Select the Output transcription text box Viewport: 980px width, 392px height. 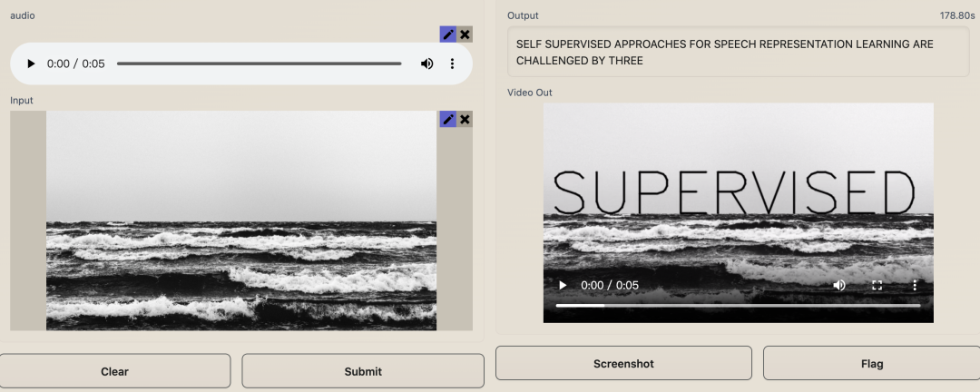pos(738,52)
